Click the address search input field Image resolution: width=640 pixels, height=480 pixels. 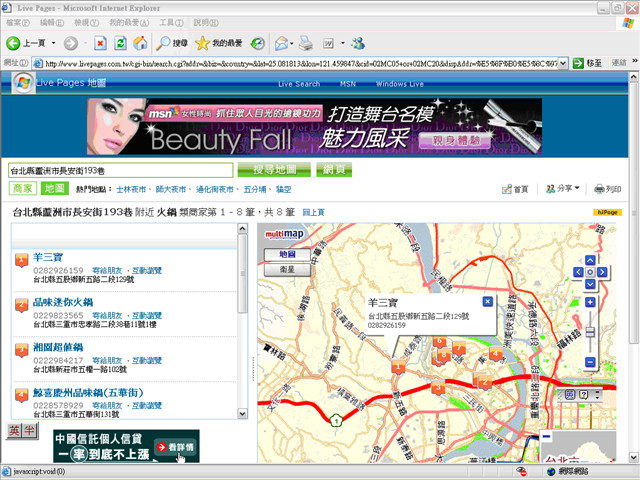[x=121, y=170]
